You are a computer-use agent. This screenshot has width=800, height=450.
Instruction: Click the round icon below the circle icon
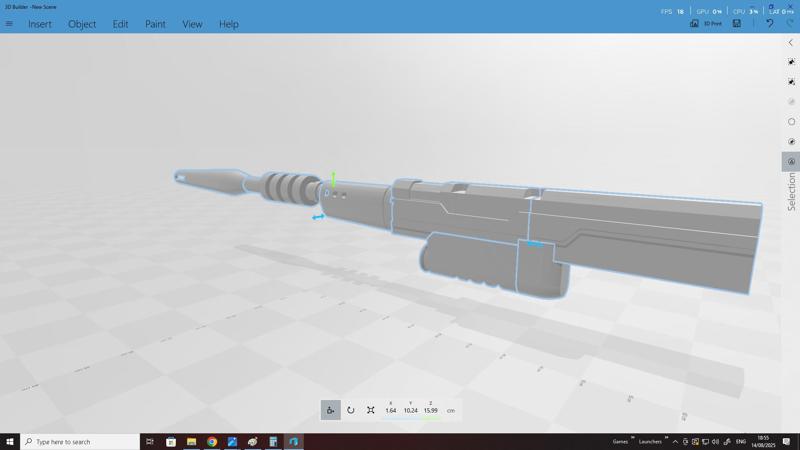(x=791, y=141)
